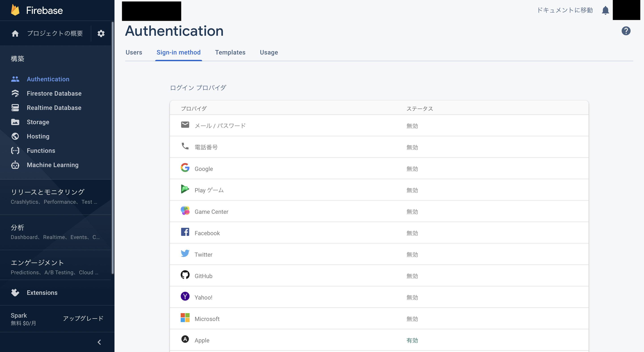Open Machine Learning from sidebar
The height and width of the screenshot is (352, 644).
coord(53,165)
